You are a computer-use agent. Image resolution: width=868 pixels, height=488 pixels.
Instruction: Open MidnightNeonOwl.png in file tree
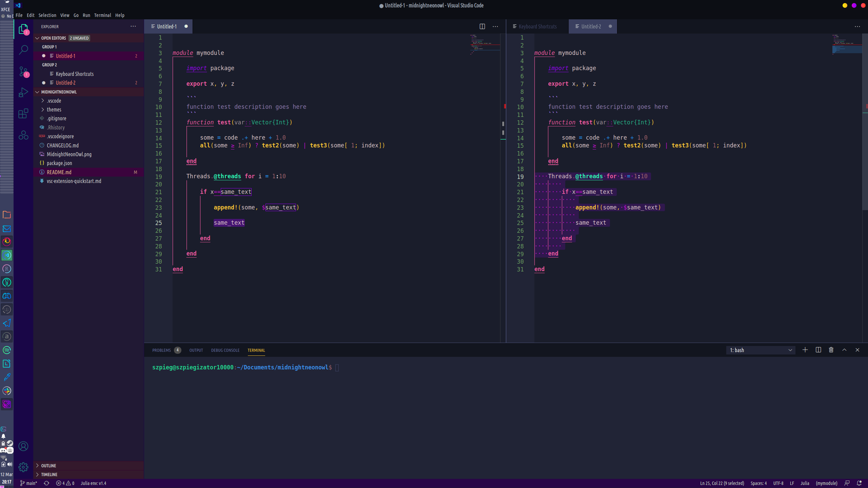tap(88, 154)
